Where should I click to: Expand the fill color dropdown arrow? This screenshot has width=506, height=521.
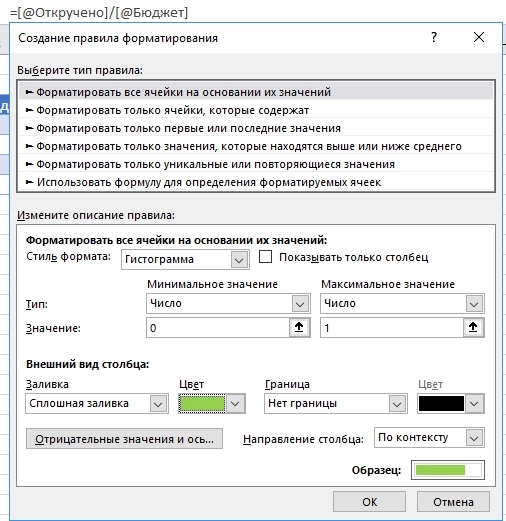tap(235, 404)
